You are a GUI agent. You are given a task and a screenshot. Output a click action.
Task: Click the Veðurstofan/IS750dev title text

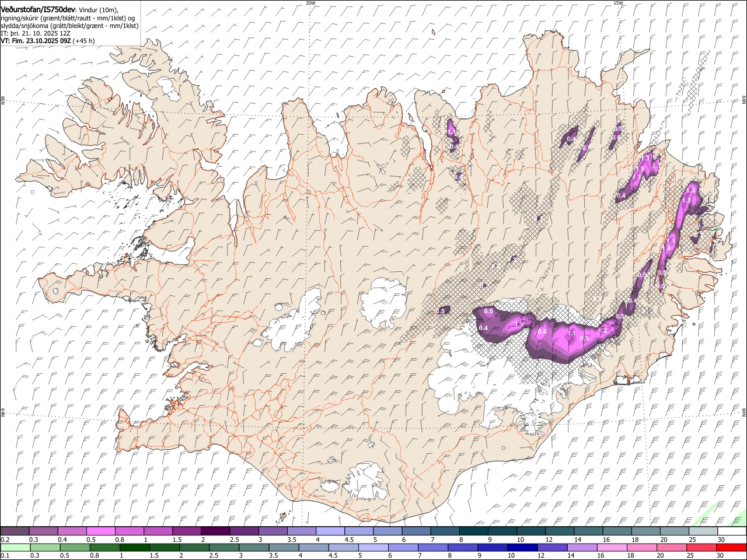(39, 9)
